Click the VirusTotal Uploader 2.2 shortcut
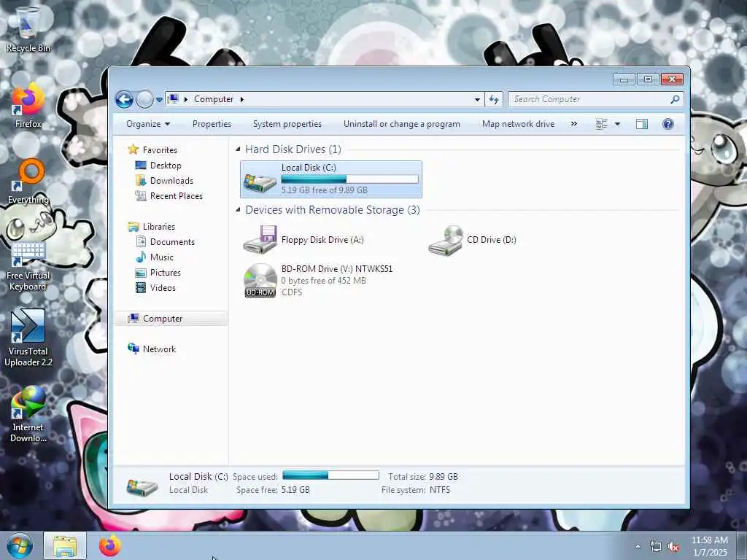The width and height of the screenshot is (747, 560). point(28,338)
